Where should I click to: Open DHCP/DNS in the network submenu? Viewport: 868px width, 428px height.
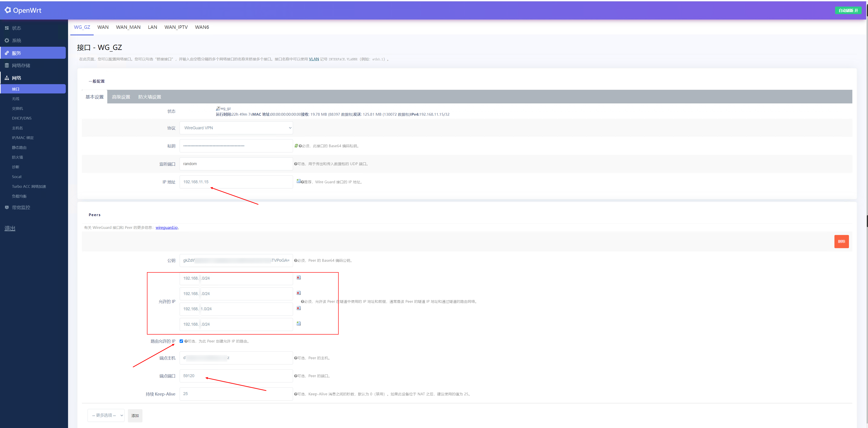(22, 118)
